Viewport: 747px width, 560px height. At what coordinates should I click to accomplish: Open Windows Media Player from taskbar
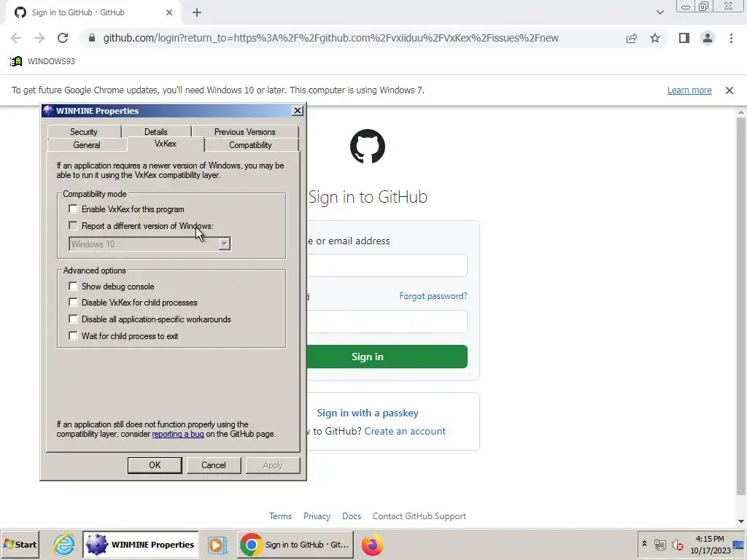[x=217, y=545]
